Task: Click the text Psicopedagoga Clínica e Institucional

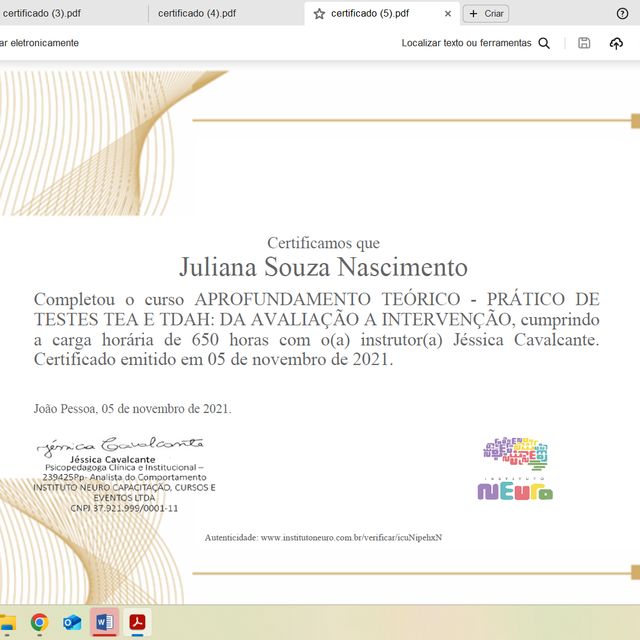Action: (121, 467)
